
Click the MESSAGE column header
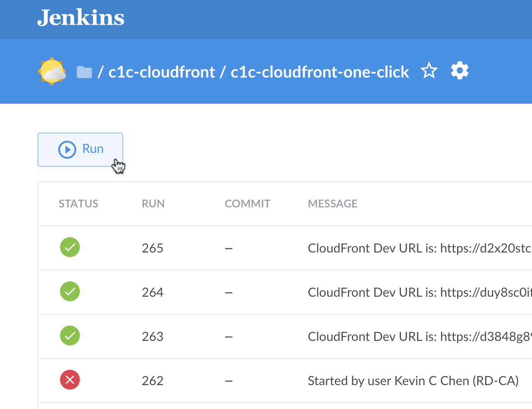tap(333, 203)
